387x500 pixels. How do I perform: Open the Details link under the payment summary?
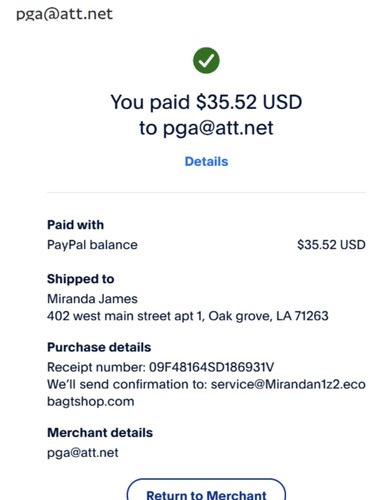206,162
